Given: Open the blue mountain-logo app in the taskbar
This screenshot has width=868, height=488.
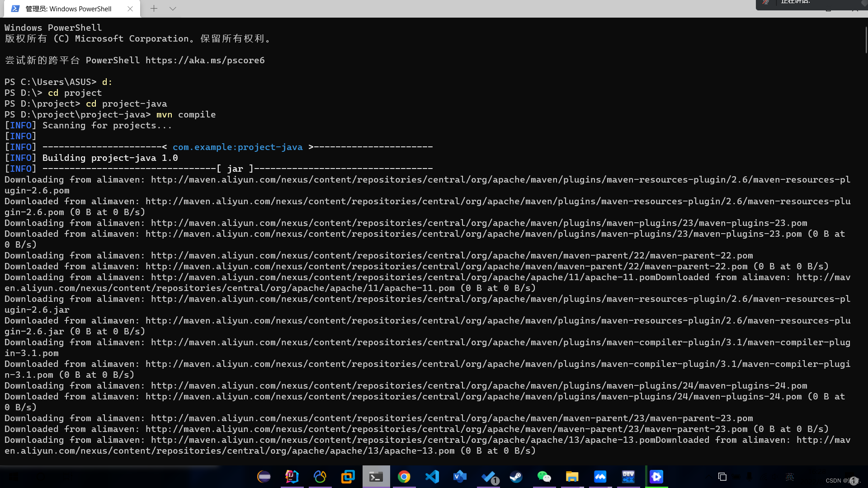Looking at the screenshot, I should coord(600,477).
